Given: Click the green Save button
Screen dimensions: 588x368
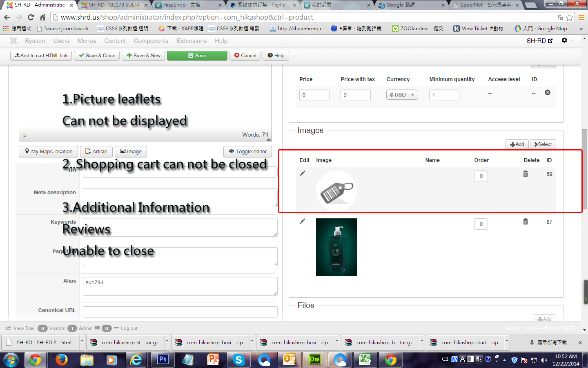Looking at the screenshot, I should coord(197,56).
